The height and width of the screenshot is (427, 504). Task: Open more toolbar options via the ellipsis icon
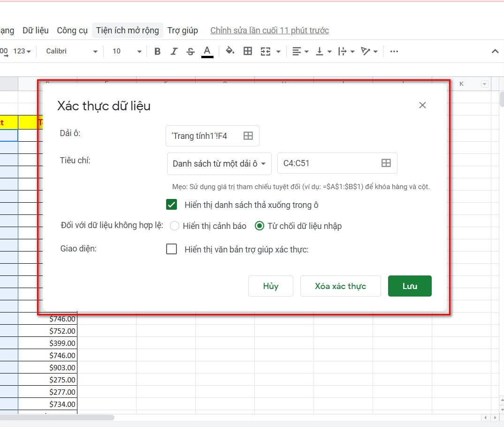[x=394, y=51]
